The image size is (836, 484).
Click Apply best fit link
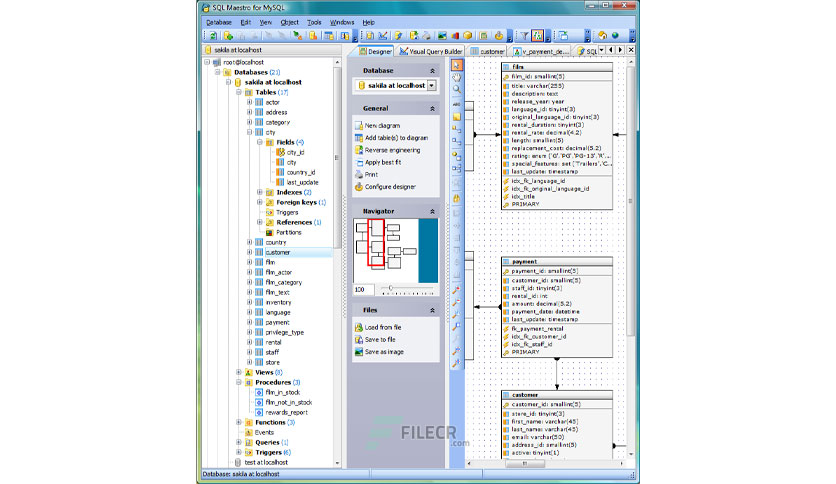coord(383,163)
